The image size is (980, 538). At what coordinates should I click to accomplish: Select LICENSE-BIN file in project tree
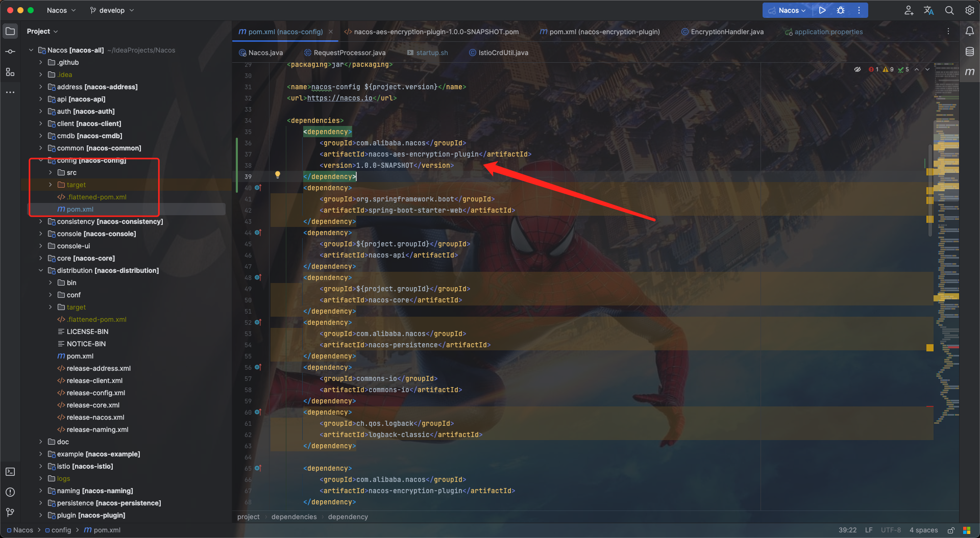coord(87,331)
